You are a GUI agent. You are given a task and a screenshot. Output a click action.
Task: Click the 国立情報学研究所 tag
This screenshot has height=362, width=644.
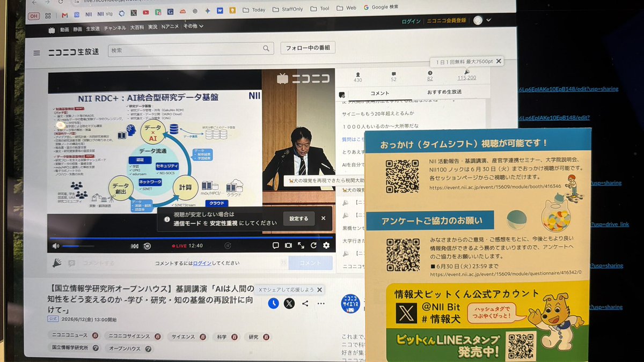[x=71, y=348]
